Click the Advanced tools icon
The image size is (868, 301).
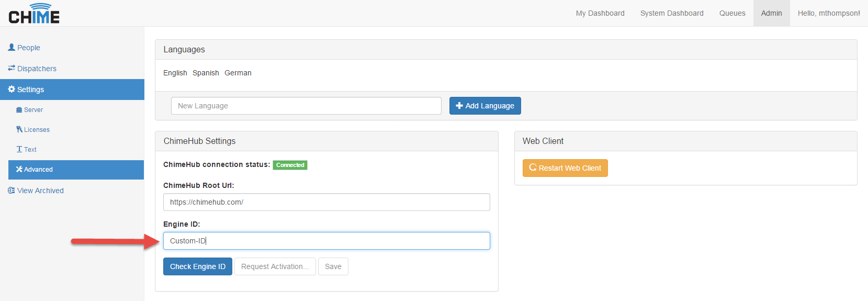pyautogui.click(x=19, y=169)
